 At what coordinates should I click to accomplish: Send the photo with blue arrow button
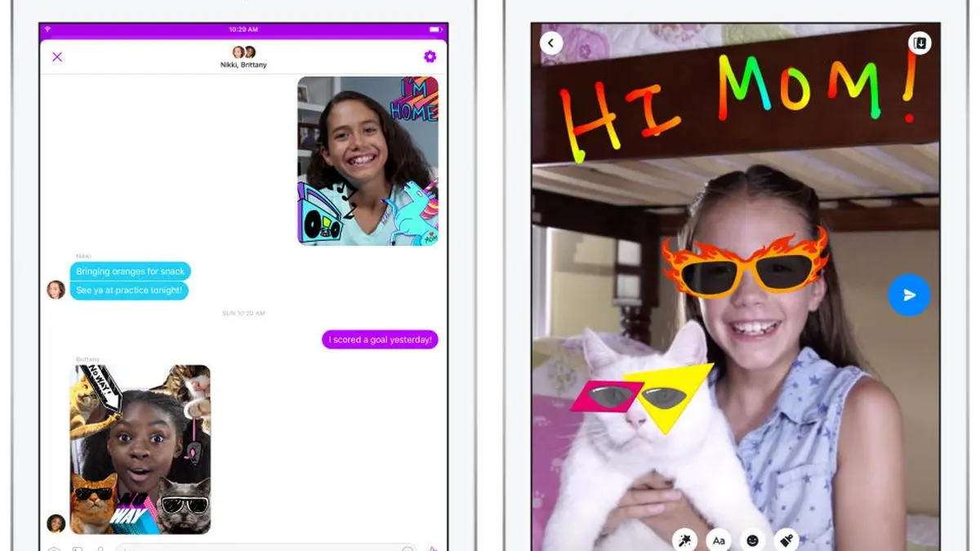(909, 295)
